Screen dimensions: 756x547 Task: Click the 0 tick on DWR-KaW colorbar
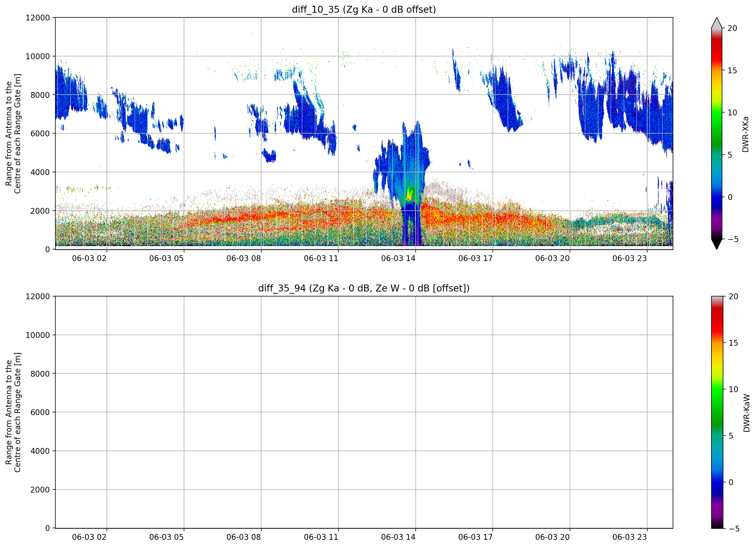click(x=731, y=482)
